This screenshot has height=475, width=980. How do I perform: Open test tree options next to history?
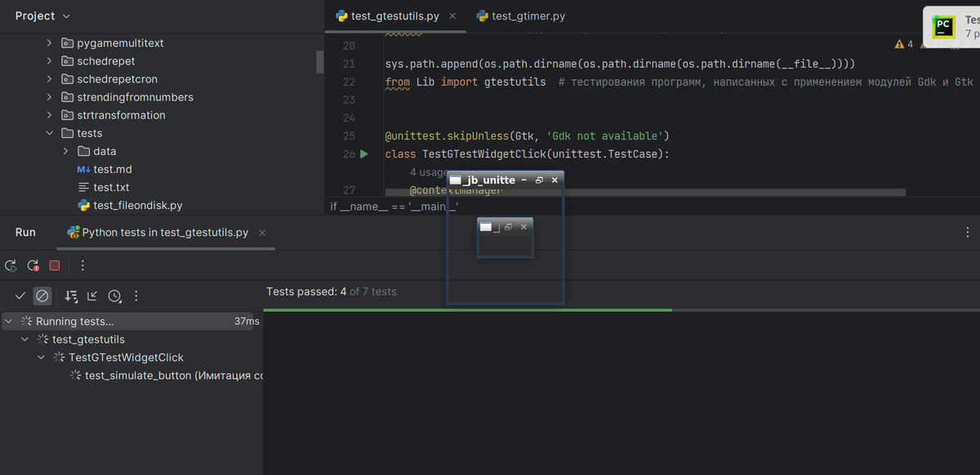[x=136, y=295]
